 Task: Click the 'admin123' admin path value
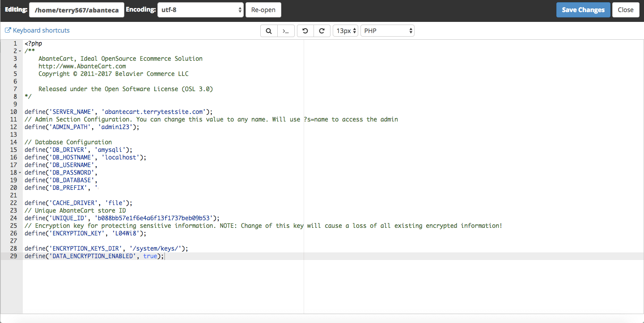(115, 127)
